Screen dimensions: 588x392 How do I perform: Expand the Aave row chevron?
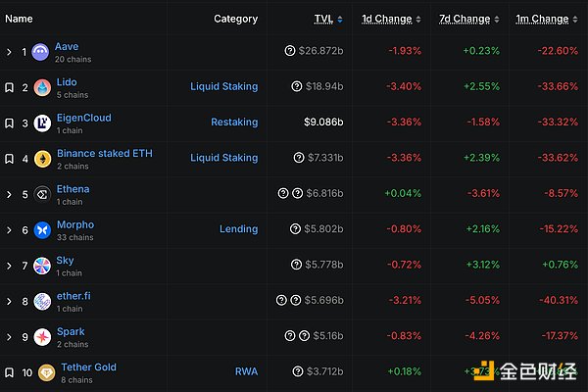pyautogui.click(x=9, y=52)
